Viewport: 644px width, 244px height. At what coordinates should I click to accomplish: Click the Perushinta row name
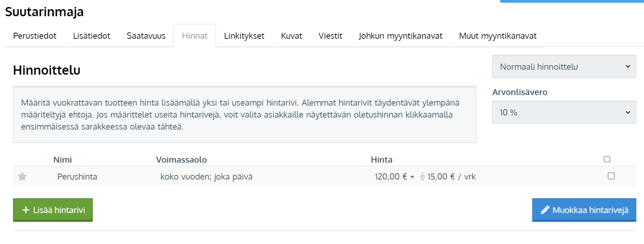click(77, 177)
